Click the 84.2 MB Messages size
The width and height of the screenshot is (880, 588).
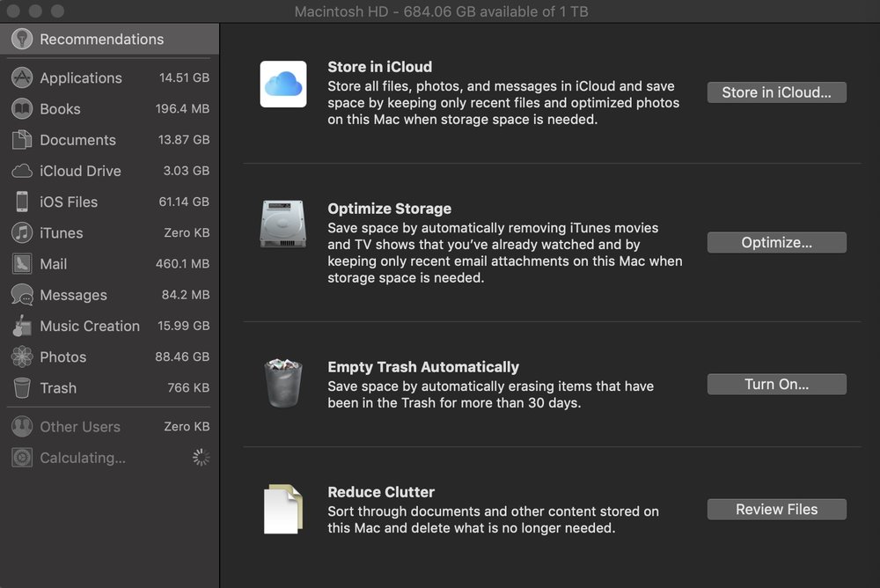coord(186,295)
